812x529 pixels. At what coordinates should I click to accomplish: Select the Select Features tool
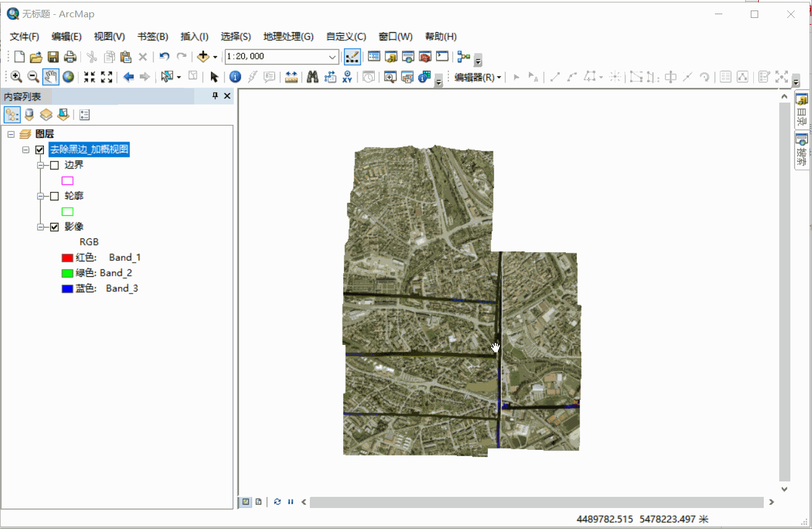(x=166, y=77)
